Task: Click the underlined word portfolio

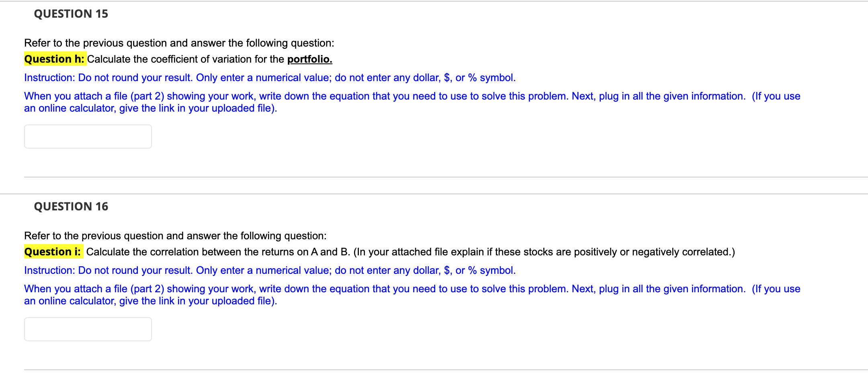Action: pos(309,59)
